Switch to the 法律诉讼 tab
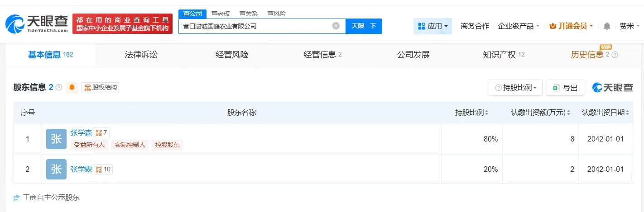This screenshot has width=644, height=212. (141, 55)
